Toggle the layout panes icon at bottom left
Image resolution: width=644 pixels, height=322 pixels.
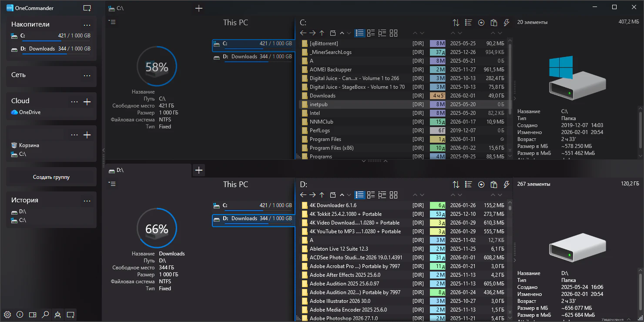point(33,315)
